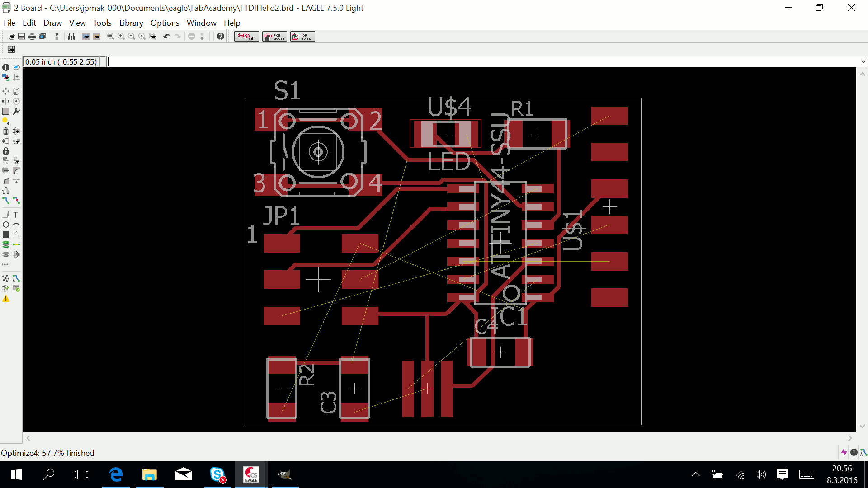Open Microsoft Edge from the taskbar

pyautogui.click(x=116, y=474)
